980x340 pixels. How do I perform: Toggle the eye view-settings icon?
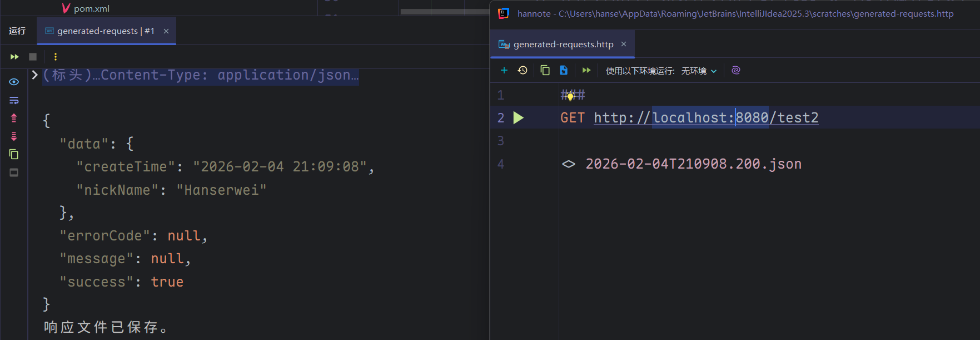click(14, 82)
